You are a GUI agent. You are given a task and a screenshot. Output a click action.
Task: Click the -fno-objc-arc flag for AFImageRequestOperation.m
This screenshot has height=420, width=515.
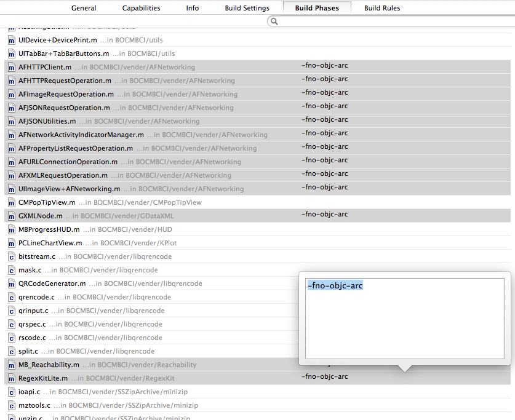pos(324,92)
